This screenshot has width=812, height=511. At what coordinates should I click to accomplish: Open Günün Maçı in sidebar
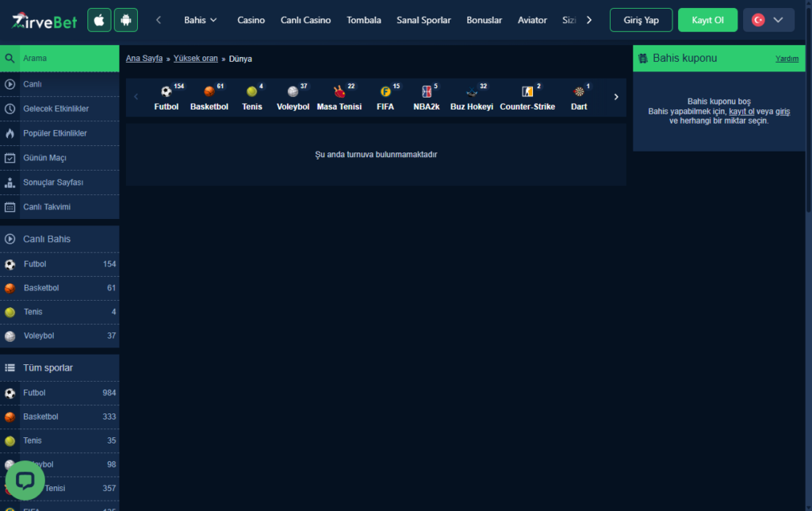(x=59, y=158)
